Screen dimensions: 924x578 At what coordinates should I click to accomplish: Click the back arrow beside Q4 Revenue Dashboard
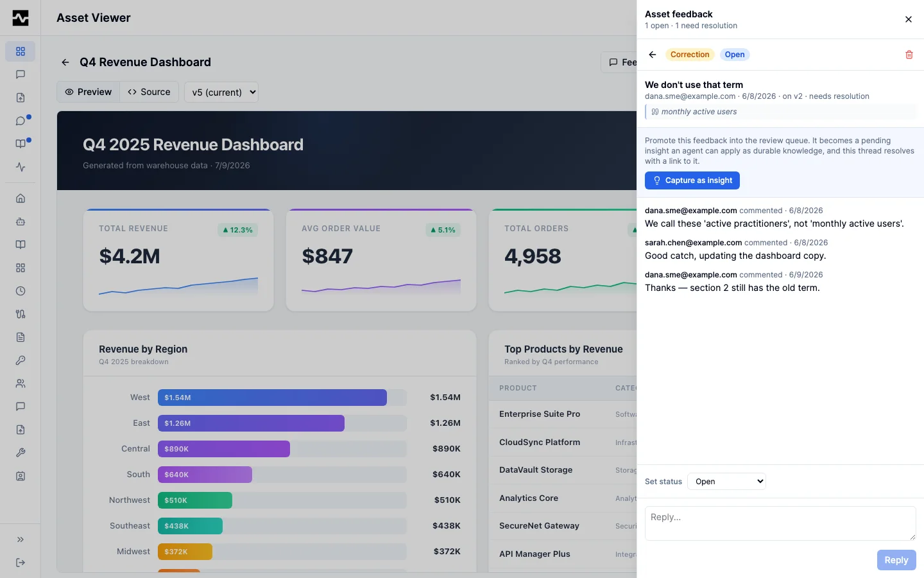(65, 62)
